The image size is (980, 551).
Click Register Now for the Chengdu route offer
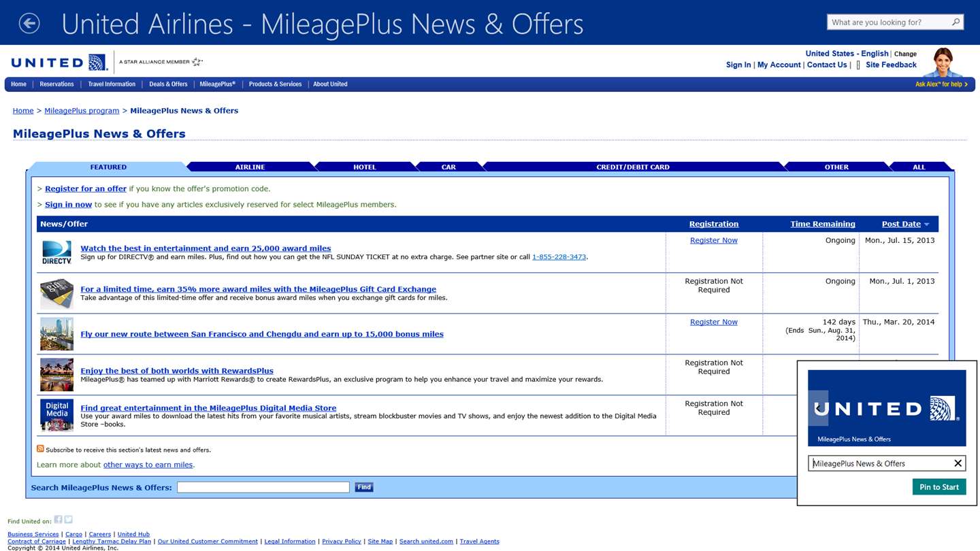pyautogui.click(x=713, y=322)
